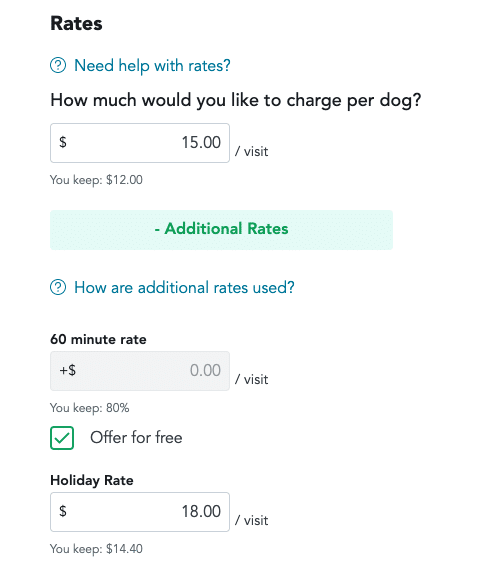
Task: Click the Rates heading
Action: click(x=76, y=24)
